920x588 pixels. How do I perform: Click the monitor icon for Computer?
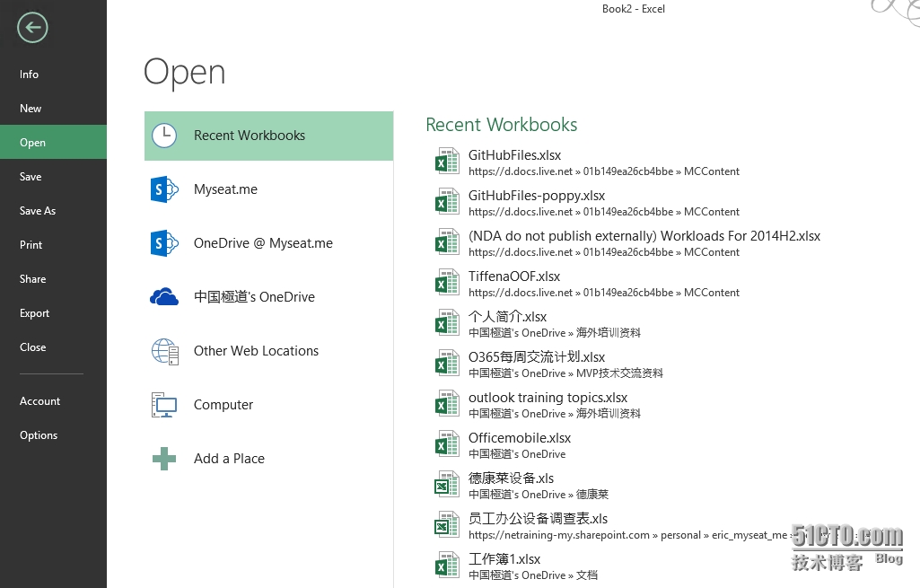[x=164, y=405]
